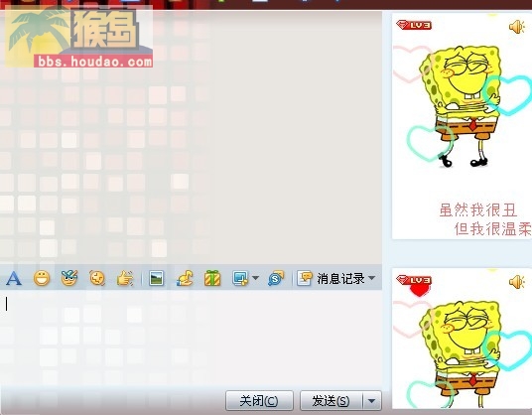Image resolution: width=532 pixels, height=415 pixels.
Task: Open the font settings A icon
Action: click(14, 279)
